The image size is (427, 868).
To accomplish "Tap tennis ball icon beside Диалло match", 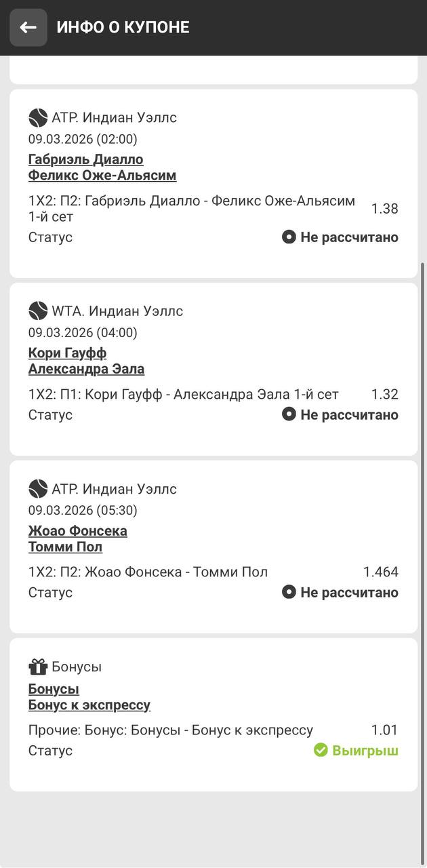I will 38,118.
